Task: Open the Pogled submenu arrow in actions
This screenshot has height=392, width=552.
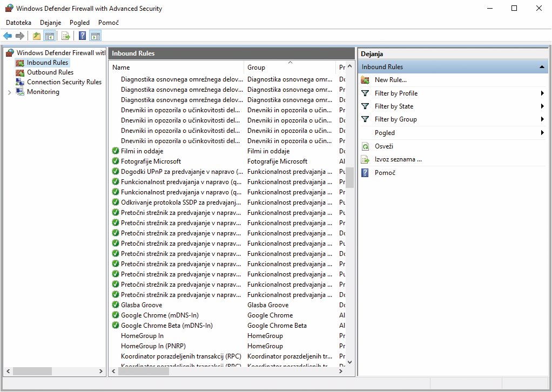Action: point(542,133)
